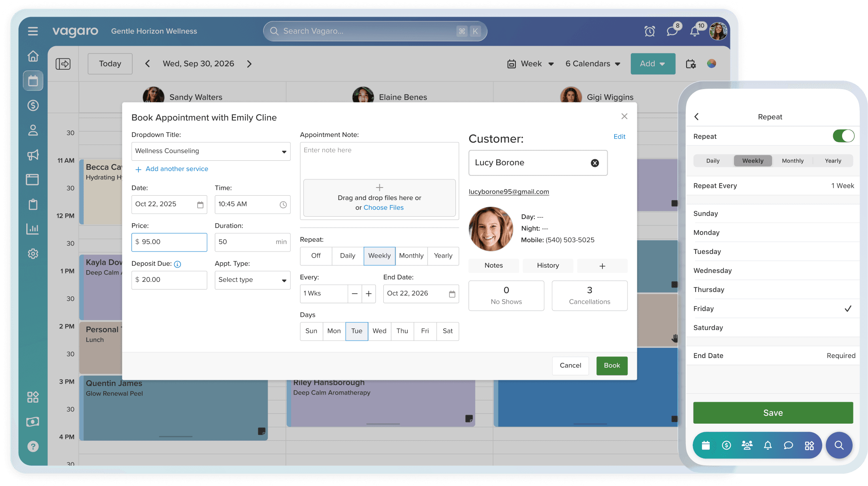The height and width of the screenshot is (486, 868).
Task: Open calendar settings gear icon in toolbar
Action: pyautogui.click(x=691, y=64)
